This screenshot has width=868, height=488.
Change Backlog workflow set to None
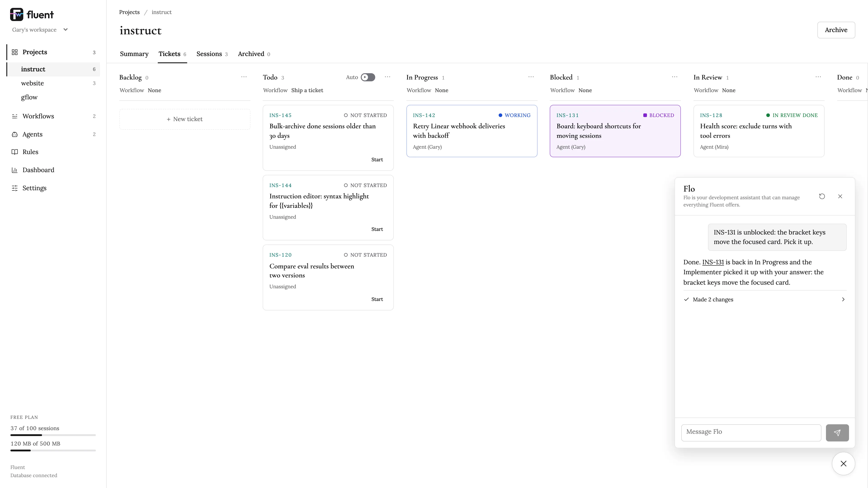[154, 90]
